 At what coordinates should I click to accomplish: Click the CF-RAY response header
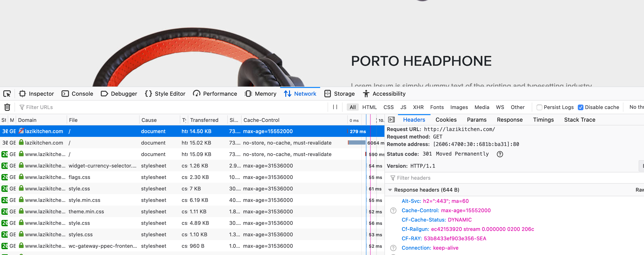point(444,238)
